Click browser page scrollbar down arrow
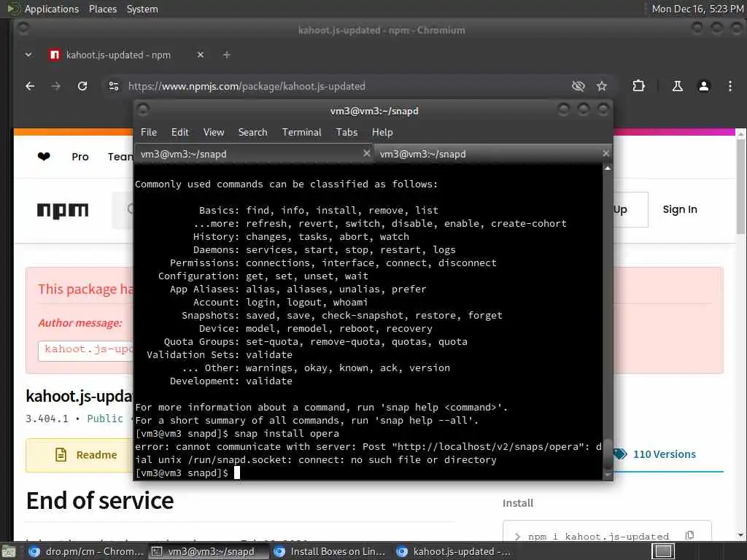Image resolution: width=747 pixels, height=560 pixels. point(740,535)
